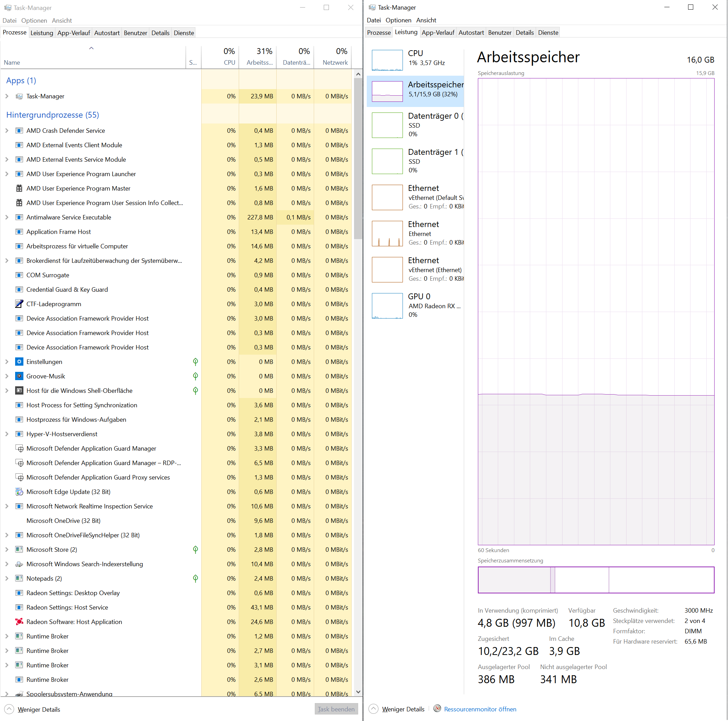Click the Microsoft Edge Update icon
The image size is (728, 721).
[x=19, y=492]
